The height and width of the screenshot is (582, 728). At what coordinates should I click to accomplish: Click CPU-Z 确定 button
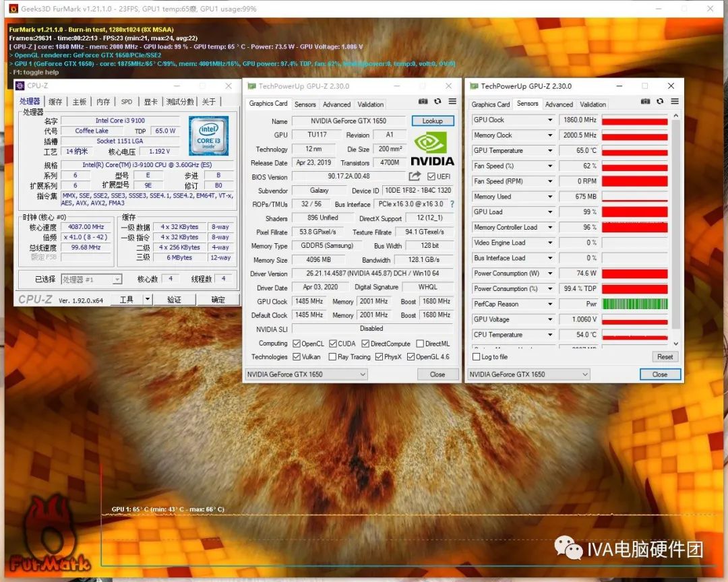tap(218, 300)
